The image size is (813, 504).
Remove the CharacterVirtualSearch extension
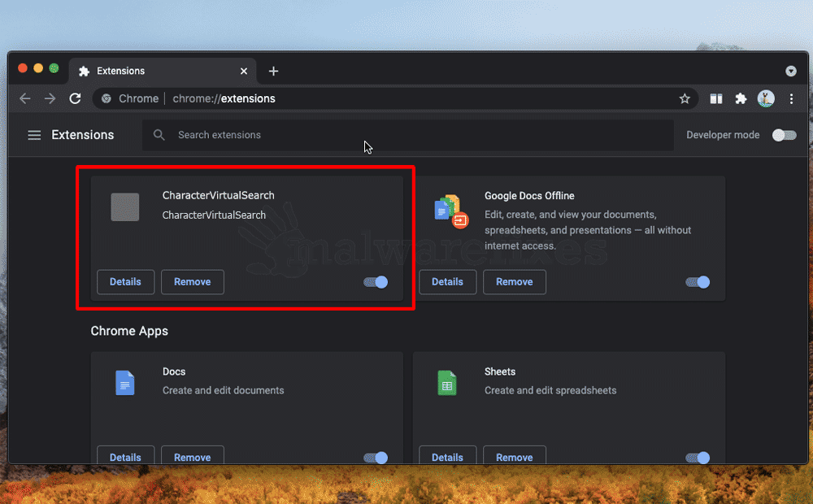pyautogui.click(x=193, y=281)
